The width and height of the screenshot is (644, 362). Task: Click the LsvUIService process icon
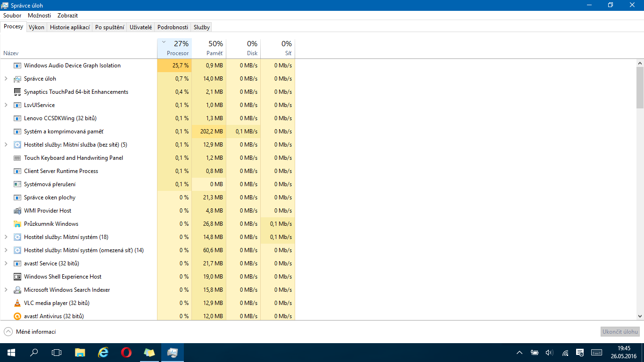click(17, 105)
